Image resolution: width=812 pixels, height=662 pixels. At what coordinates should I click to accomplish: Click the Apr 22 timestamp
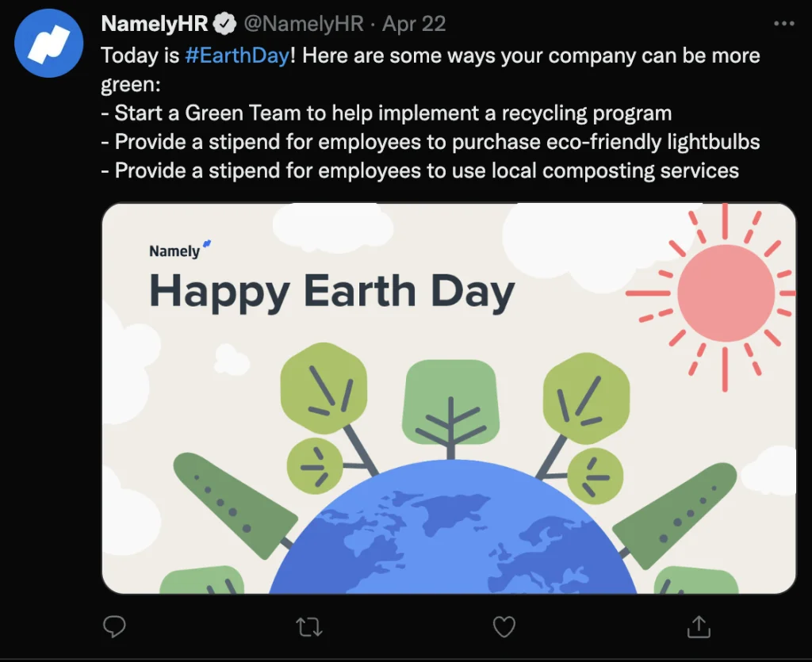tap(414, 25)
